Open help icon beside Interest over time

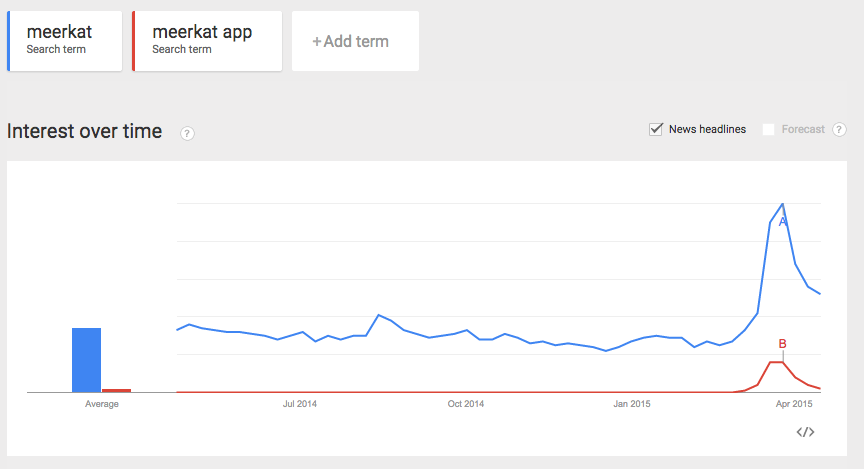pyautogui.click(x=187, y=133)
